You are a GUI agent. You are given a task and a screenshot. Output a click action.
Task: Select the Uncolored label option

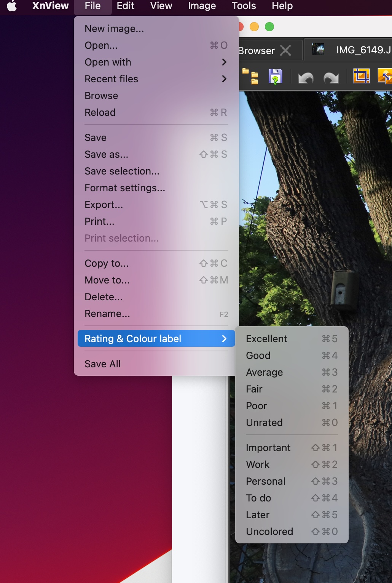pos(292,532)
